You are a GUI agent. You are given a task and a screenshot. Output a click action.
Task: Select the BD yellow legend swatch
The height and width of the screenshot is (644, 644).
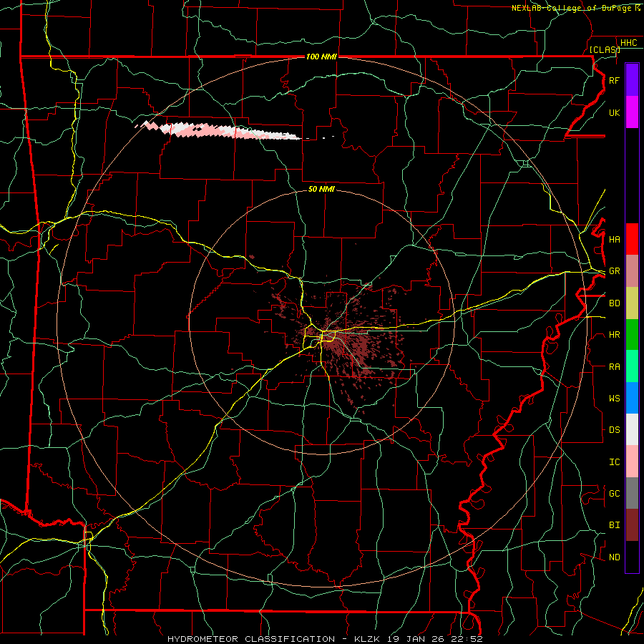(x=632, y=303)
